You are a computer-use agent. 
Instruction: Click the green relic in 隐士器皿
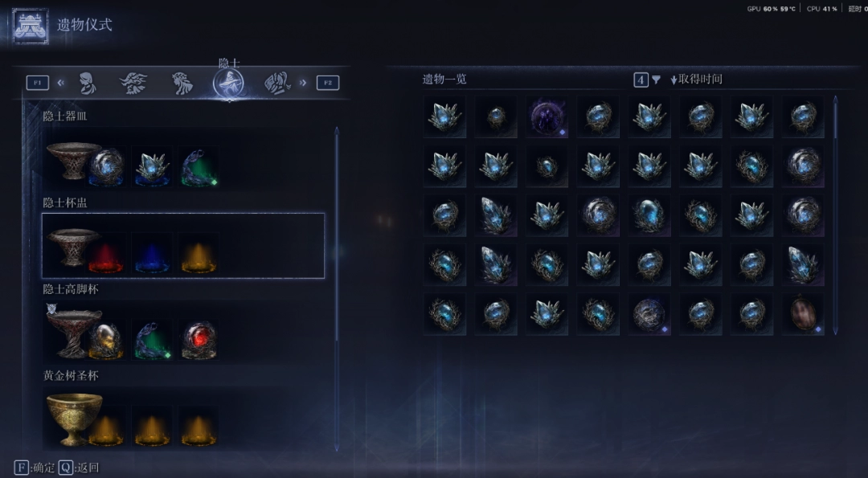199,166
